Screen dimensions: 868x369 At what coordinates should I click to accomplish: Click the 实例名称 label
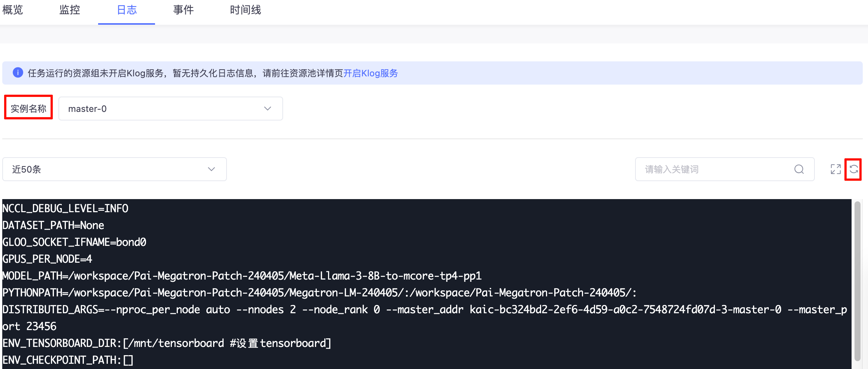pyautogui.click(x=28, y=109)
